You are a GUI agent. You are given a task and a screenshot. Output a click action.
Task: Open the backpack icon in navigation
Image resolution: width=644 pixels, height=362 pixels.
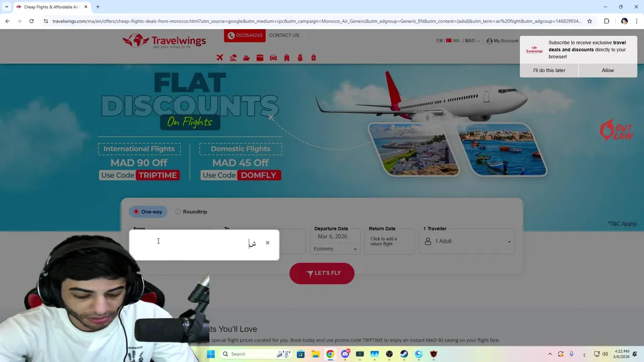[x=300, y=58]
